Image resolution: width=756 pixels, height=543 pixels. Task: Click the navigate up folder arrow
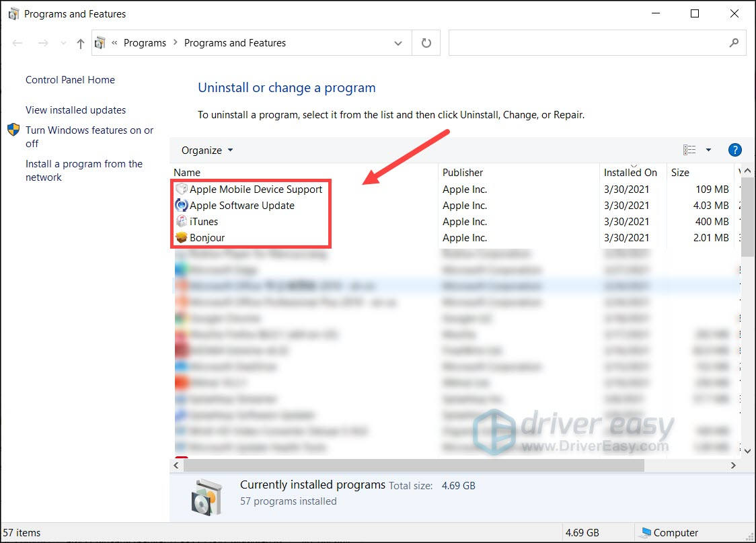pos(79,42)
